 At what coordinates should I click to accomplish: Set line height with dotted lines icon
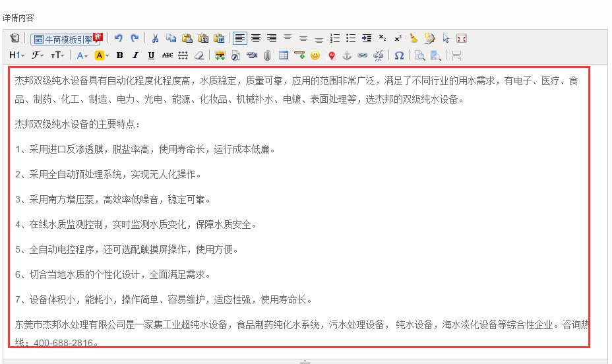183,55
